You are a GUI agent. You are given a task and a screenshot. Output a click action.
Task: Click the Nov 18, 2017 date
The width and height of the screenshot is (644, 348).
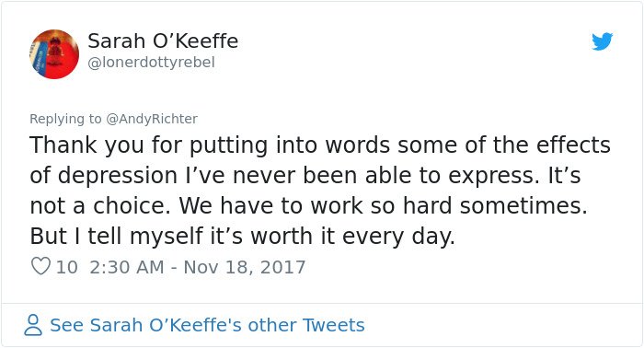(245, 267)
